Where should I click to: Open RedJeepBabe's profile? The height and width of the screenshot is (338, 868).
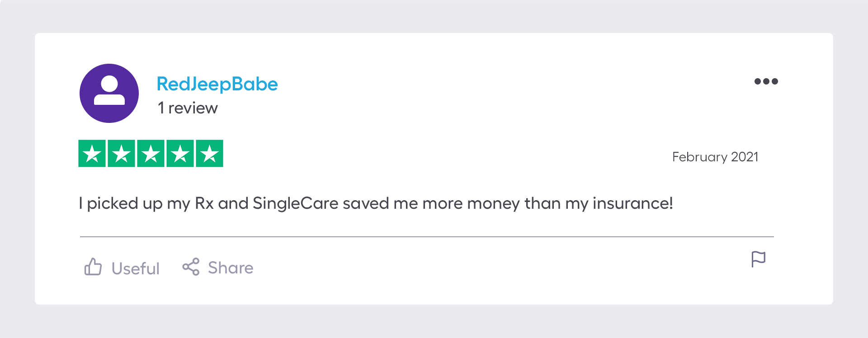click(x=217, y=84)
